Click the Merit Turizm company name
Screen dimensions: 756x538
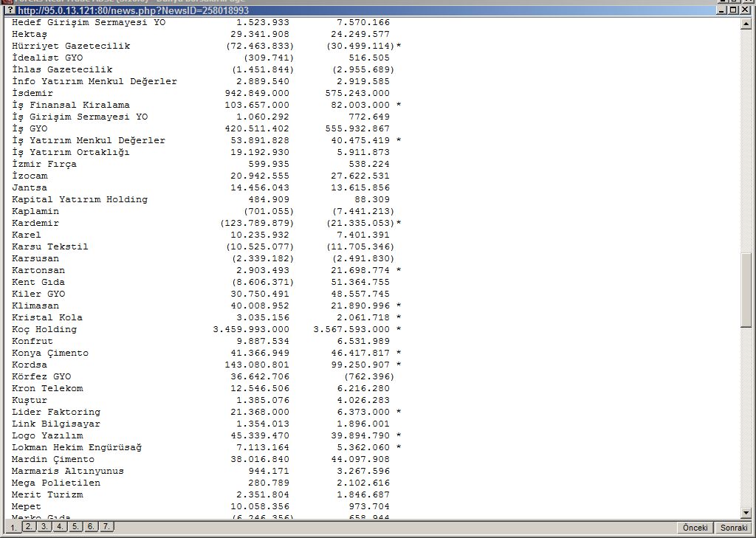47,494
